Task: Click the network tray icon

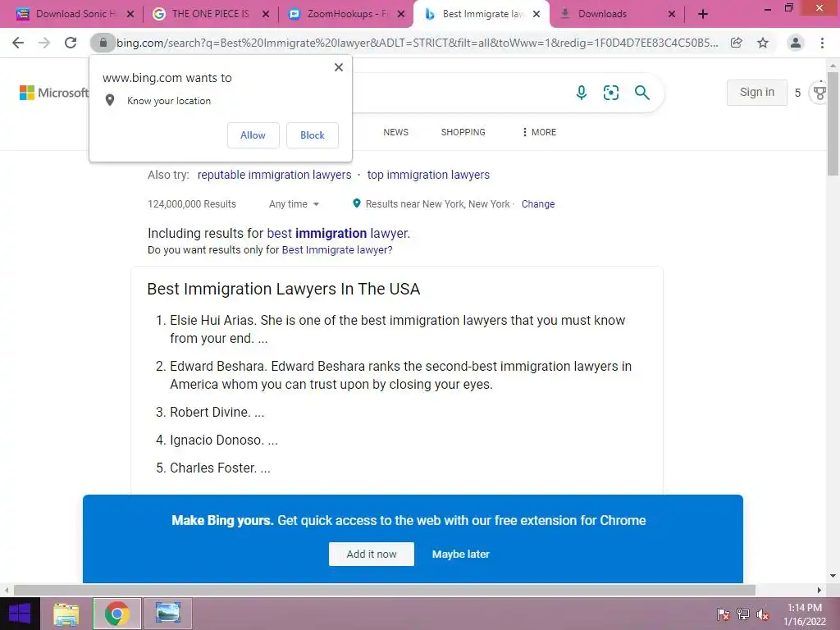Action: pos(743,614)
